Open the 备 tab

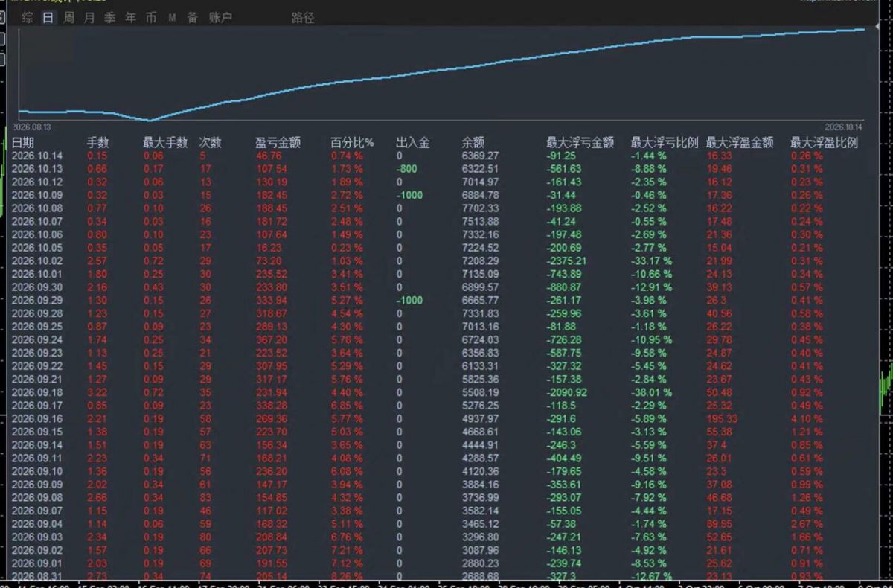(x=192, y=18)
